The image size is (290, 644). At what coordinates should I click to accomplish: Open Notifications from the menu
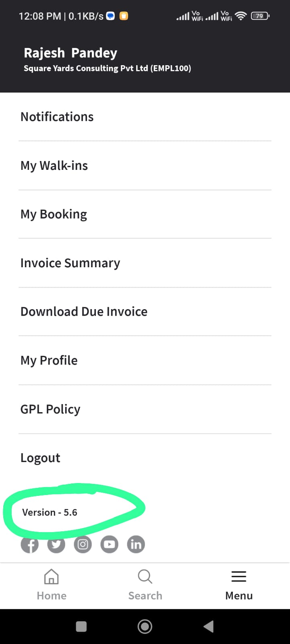(x=57, y=117)
